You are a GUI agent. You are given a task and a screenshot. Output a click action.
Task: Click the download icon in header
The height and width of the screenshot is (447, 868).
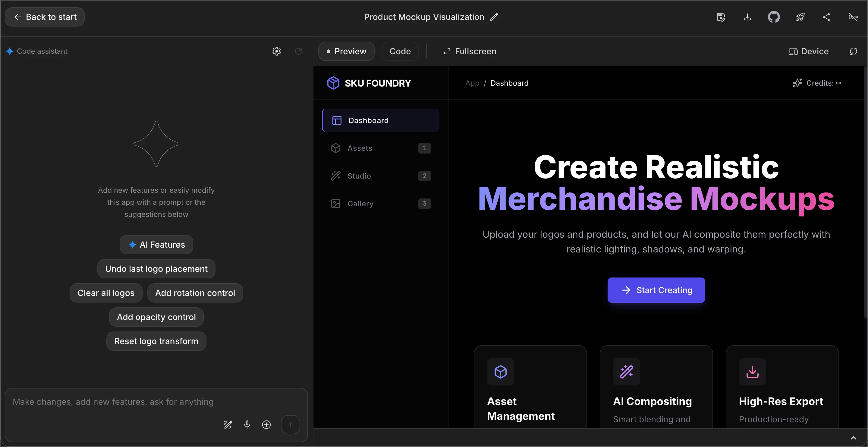pyautogui.click(x=747, y=17)
